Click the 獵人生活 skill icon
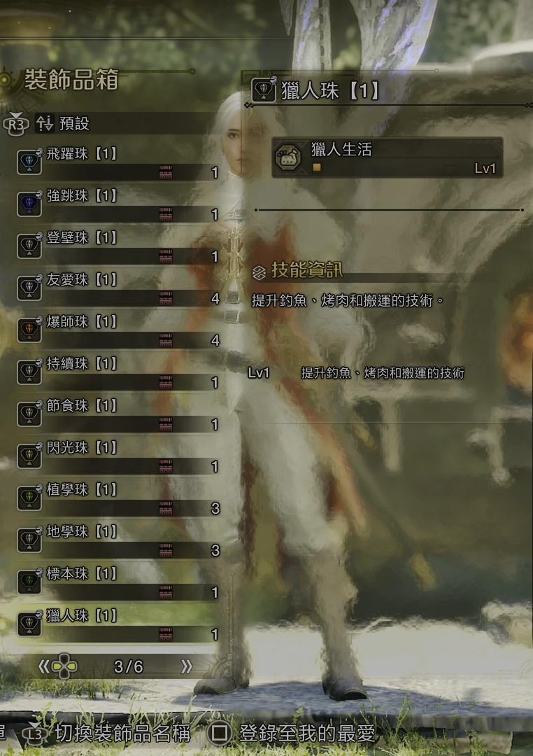 pos(288,157)
